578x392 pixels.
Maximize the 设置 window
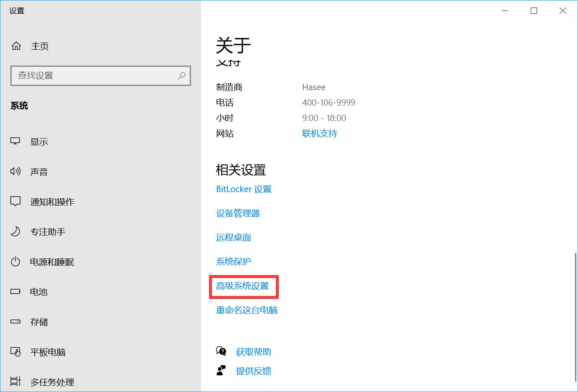(x=534, y=11)
